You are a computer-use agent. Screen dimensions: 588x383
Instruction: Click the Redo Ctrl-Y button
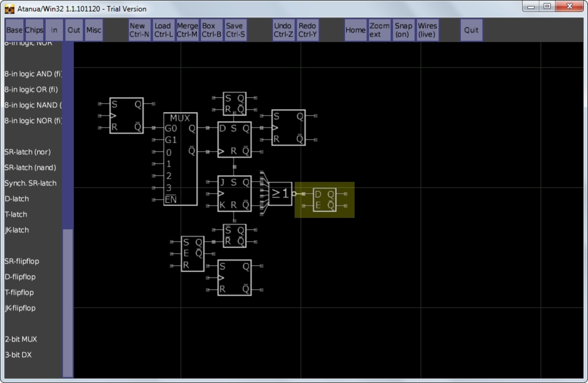point(308,30)
